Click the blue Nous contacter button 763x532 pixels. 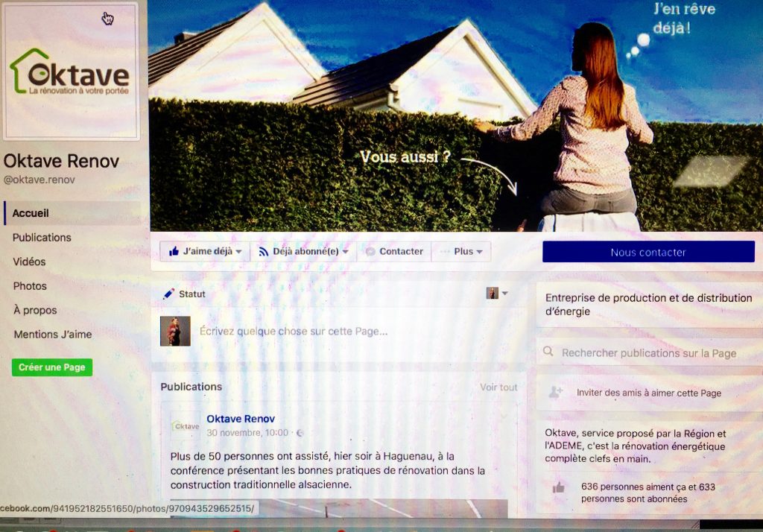(648, 252)
